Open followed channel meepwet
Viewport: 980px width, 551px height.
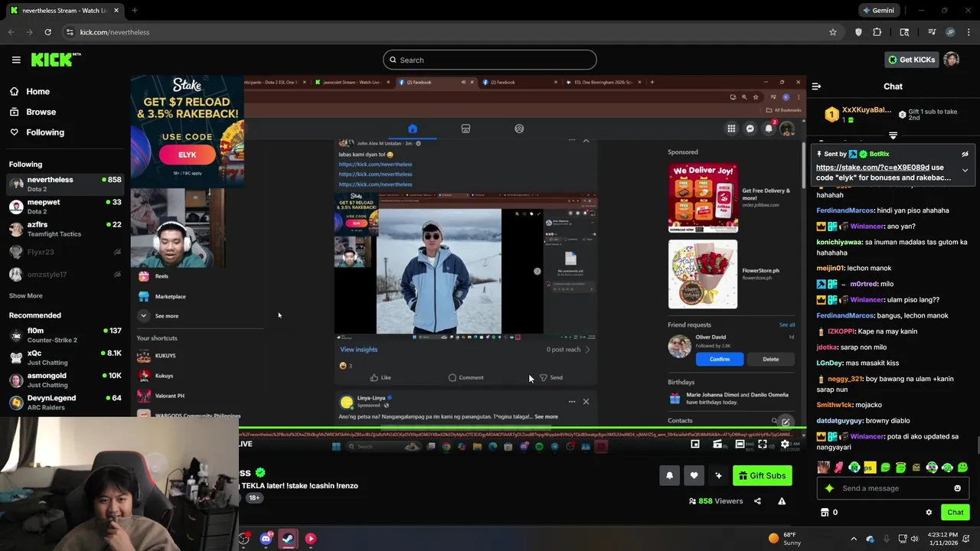coord(65,207)
